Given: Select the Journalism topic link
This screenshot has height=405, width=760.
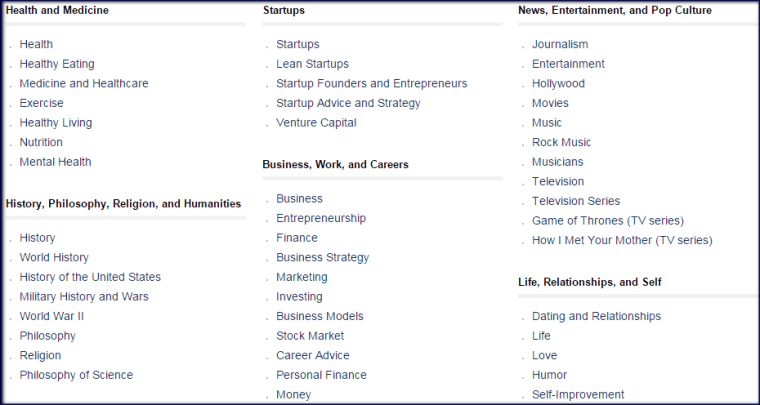Looking at the screenshot, I should (560, 44).
